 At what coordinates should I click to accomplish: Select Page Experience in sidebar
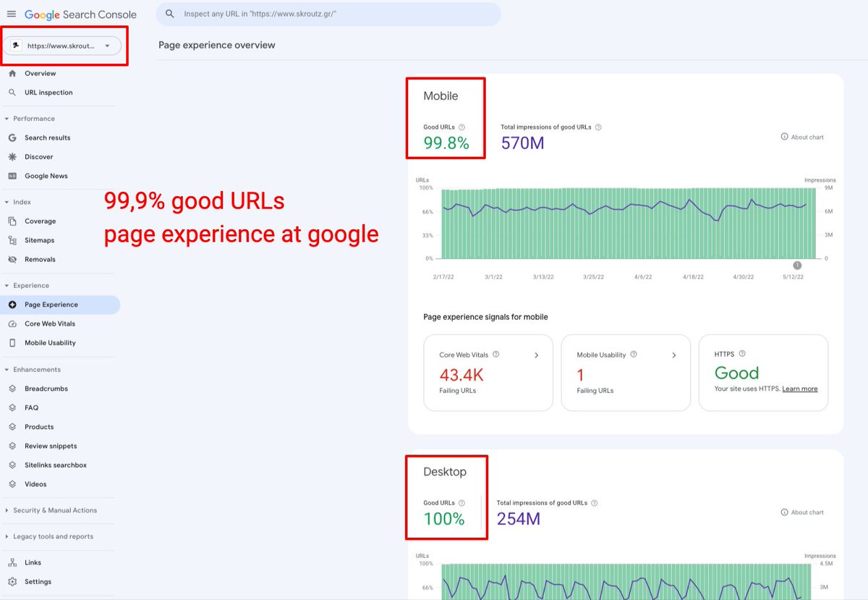[60, 305]
